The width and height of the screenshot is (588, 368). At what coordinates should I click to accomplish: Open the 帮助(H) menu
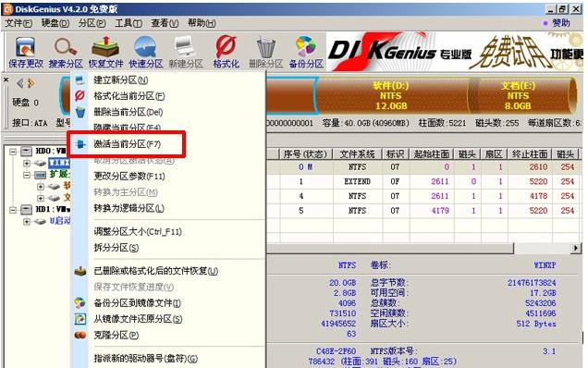202,23
